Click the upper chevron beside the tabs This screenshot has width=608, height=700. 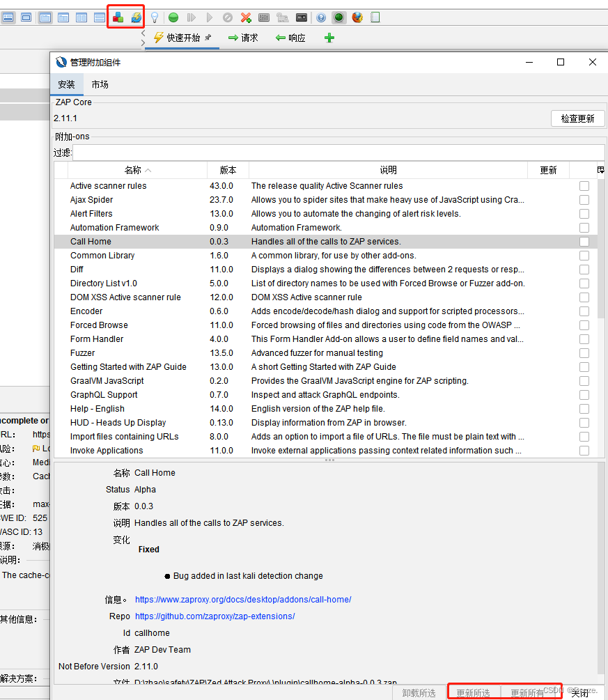[143, 33]
